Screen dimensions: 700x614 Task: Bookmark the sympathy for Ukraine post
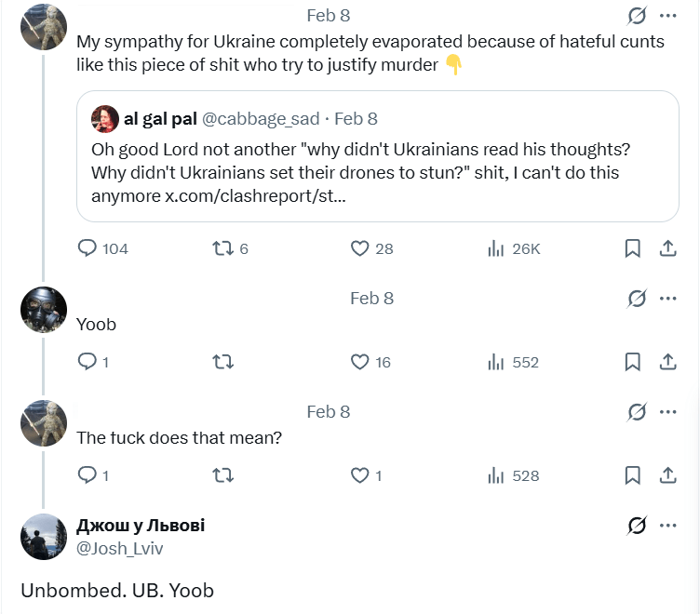pyautogui.click(x=632, y=248)
